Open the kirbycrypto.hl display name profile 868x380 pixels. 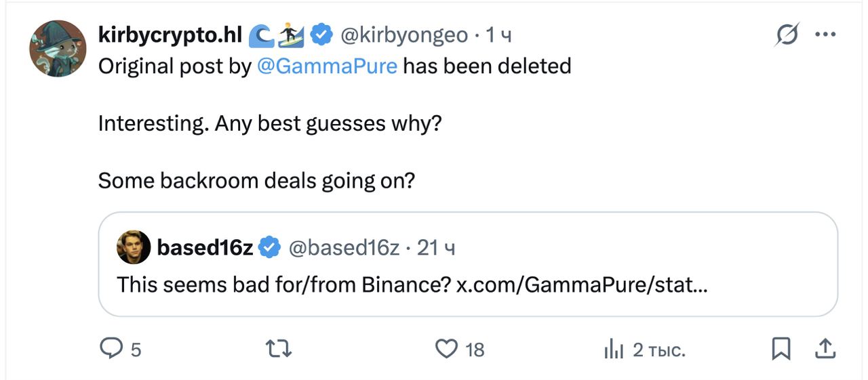coord(170,35)
